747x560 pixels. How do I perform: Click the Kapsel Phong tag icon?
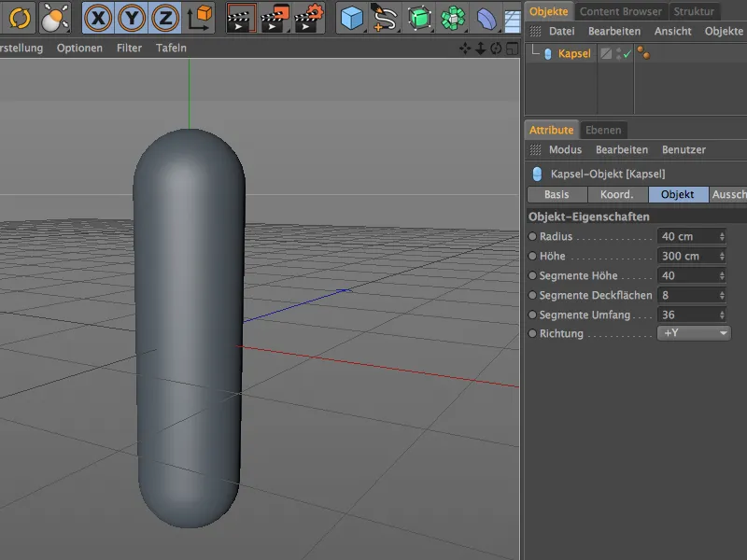click(x=643, y=53)
